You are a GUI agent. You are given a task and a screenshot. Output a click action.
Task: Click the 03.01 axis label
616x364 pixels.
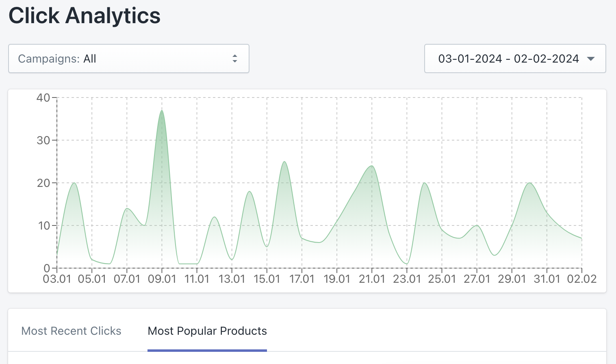point(57,279)
